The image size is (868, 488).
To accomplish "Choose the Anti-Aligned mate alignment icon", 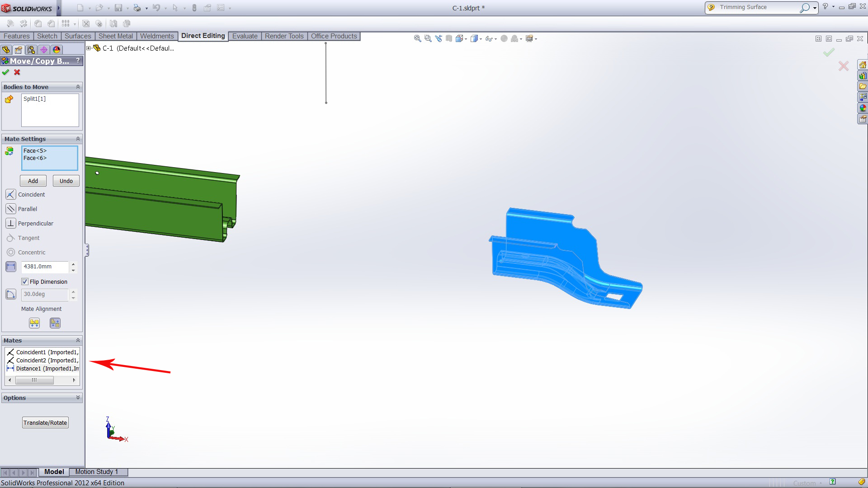I will (55, 323).
